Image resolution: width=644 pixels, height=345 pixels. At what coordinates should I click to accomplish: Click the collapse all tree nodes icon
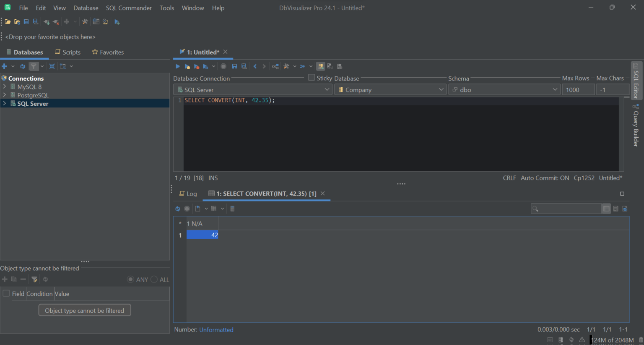[x=52, y=66]
